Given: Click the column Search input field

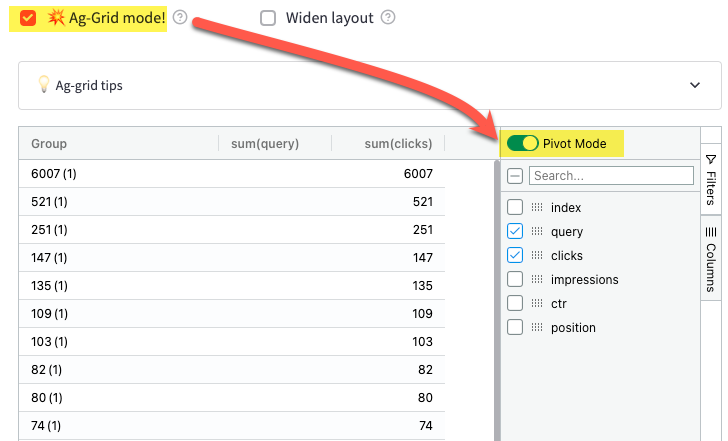Looking at the screenshot, I should coord(611,176).
